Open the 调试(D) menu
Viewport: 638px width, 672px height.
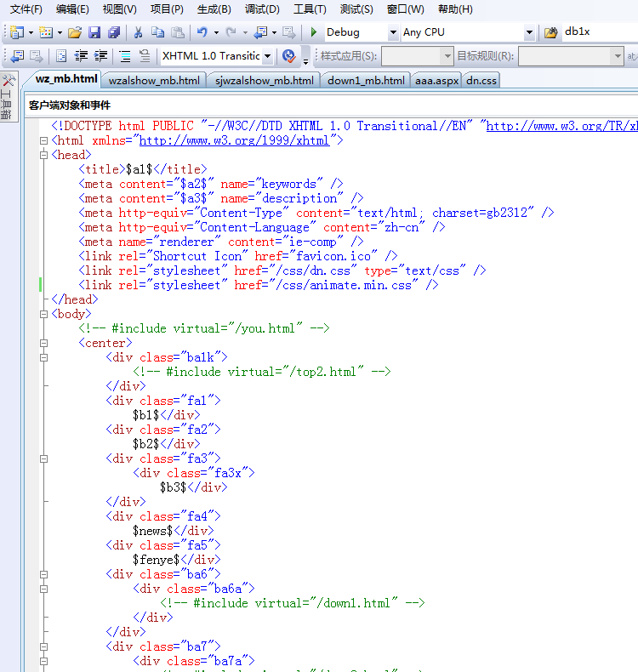pos(261,9)
